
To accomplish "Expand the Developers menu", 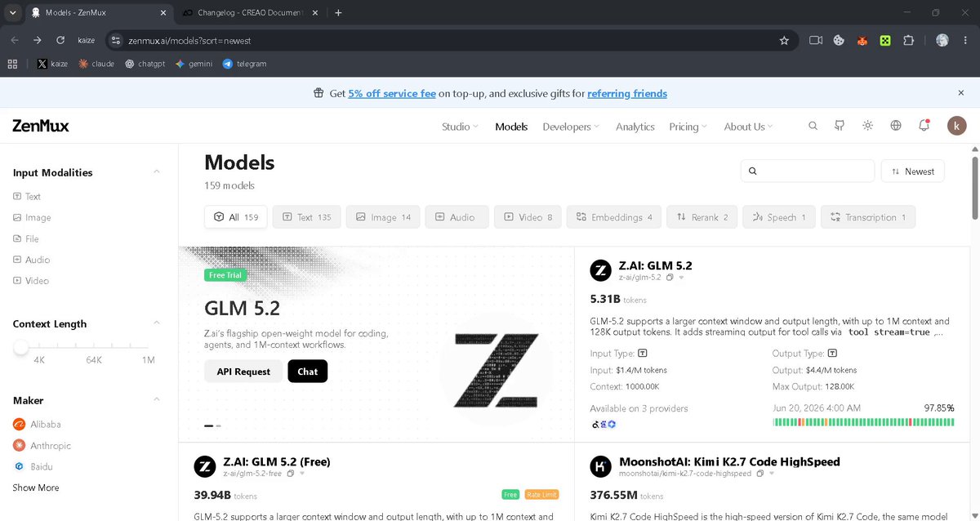I will point(570,127).
